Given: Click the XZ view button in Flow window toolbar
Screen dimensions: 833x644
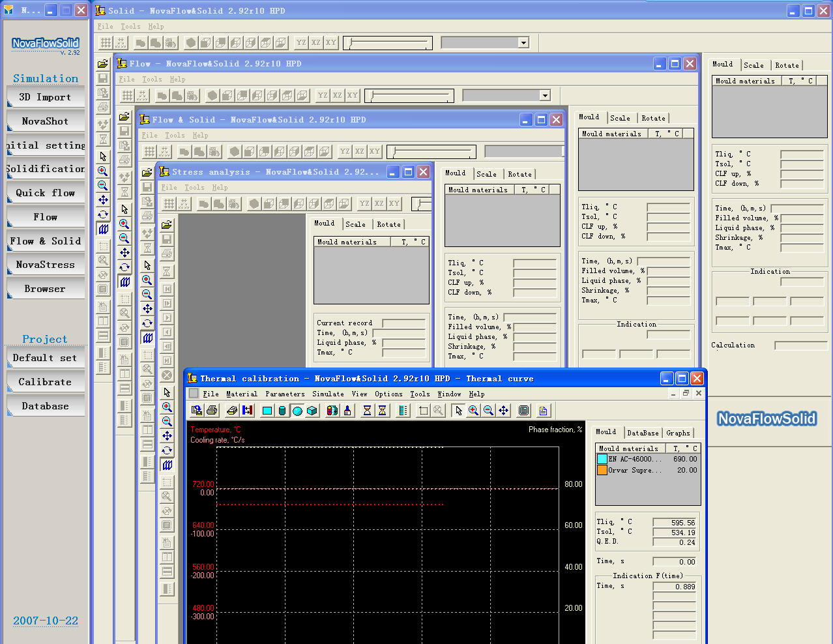Looking at the screenshot, I should [338, 95].
